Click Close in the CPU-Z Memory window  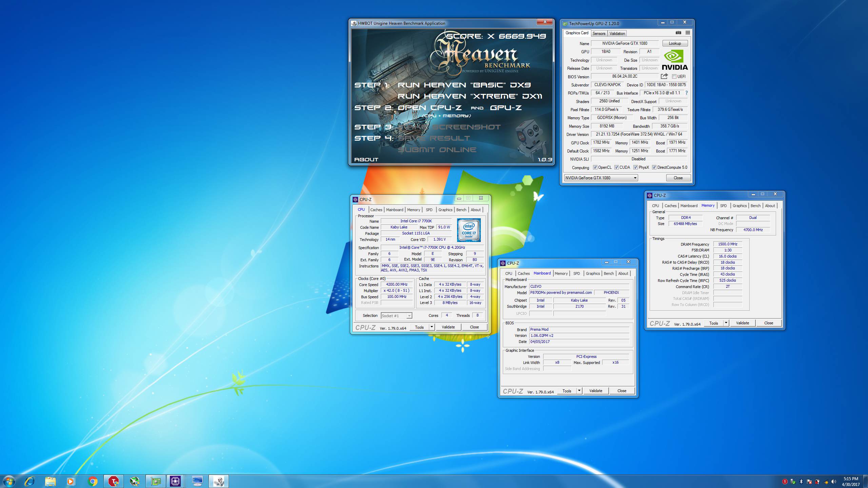click(x=769, y=323)
